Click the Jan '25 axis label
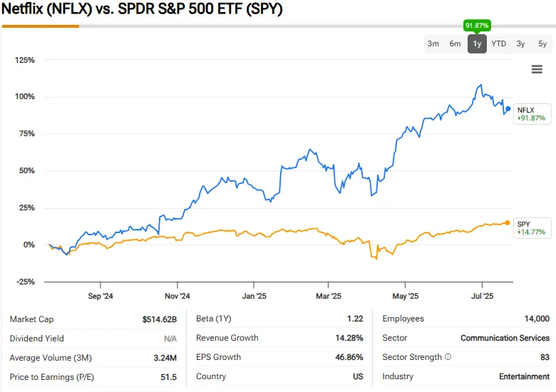This screenshot has width=556, height=392. 254,296
